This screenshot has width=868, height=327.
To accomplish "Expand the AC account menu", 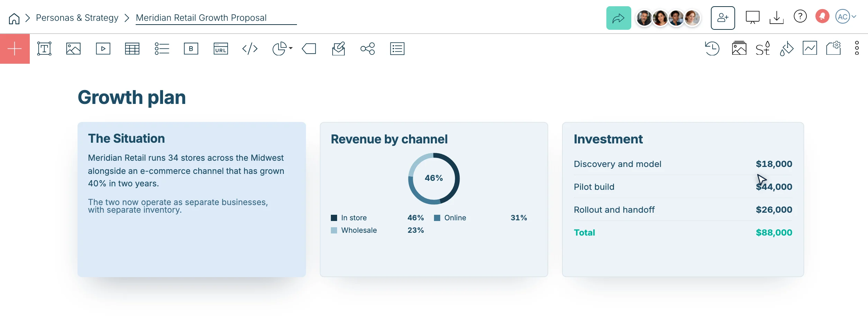I will point(846,17).
